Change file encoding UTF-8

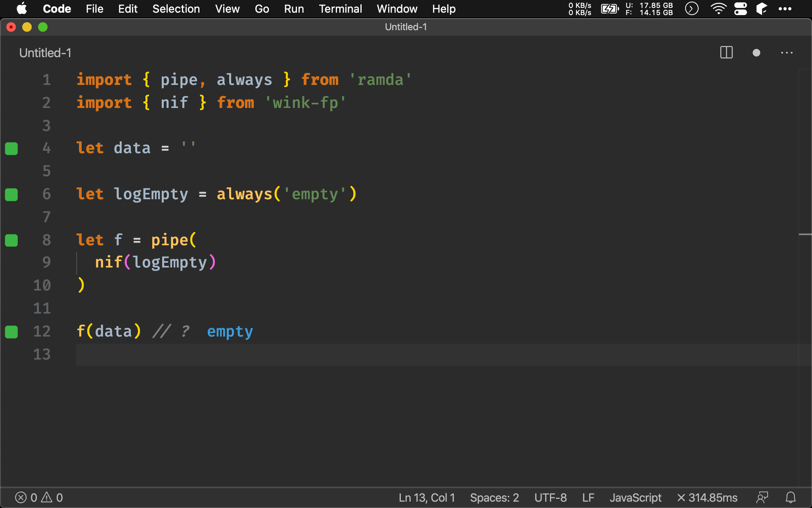[550, 498]
